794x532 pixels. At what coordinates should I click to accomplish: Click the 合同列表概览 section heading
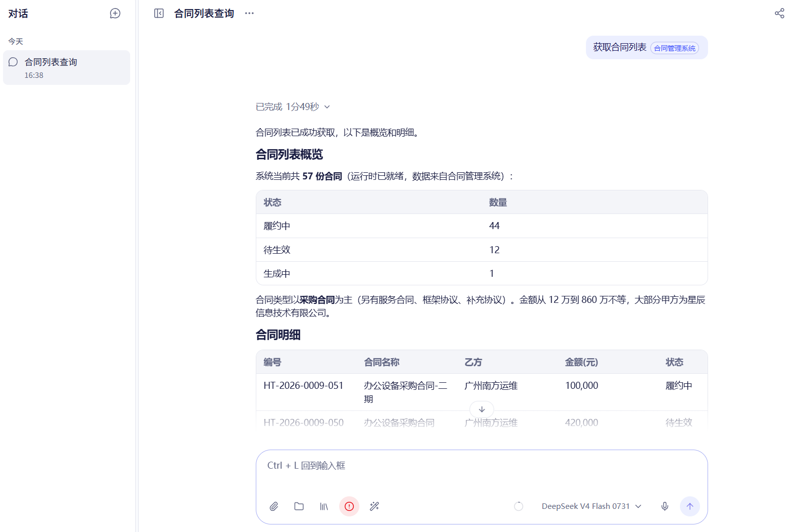(289, 154)
